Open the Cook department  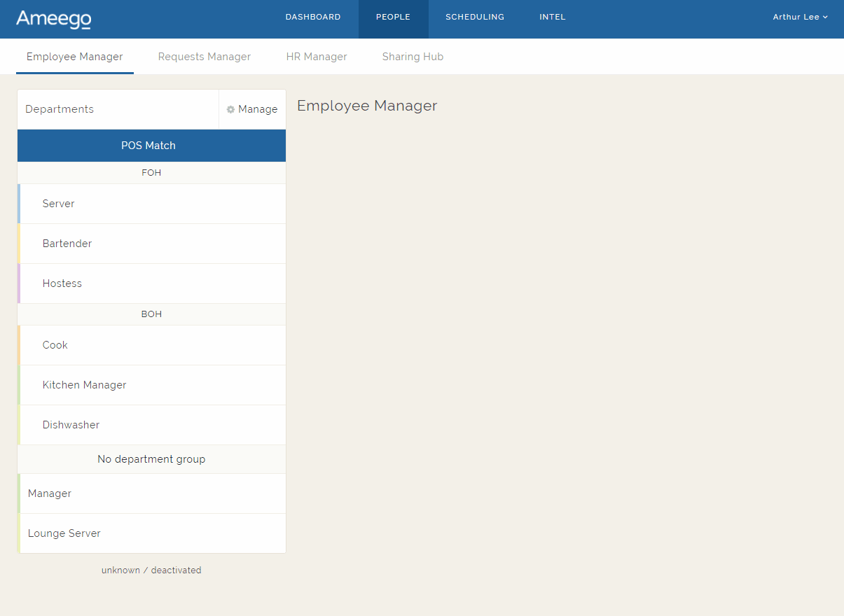point(55,345)
